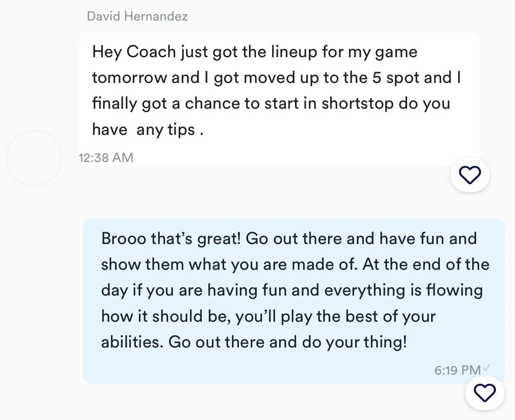Click the read checkmark beside 6:19 PM
515x420 pixels.
pyautogui.click(x=487, y=368)
